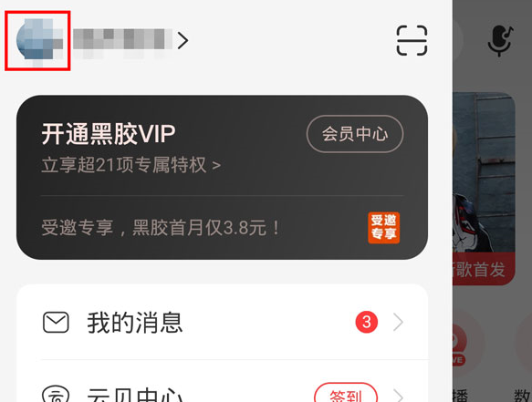This screenshot has height=402, width=532.
Task: Open the chevron on the 我的消息 row
Action: point(399,322)
